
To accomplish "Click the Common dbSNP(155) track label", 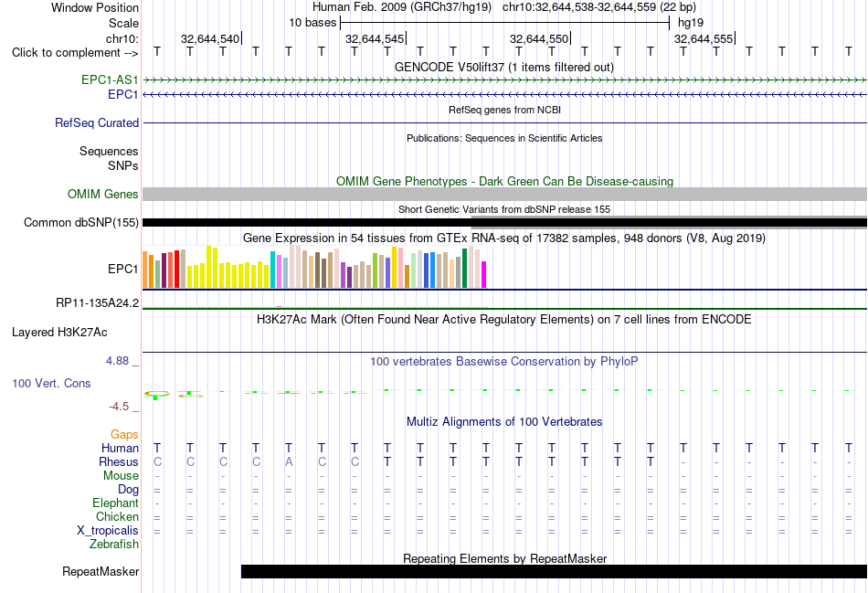I will click(81, 223).
